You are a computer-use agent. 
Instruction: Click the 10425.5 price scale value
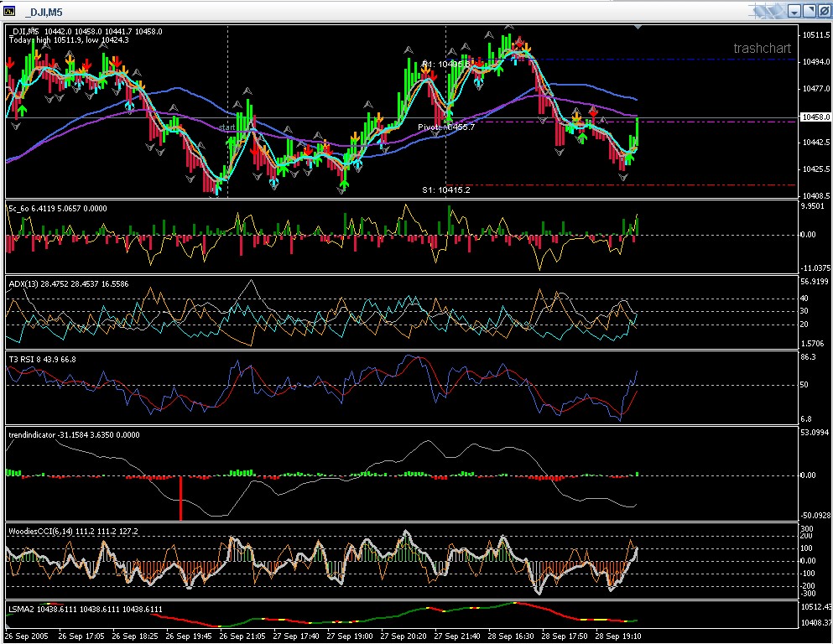click(x=816, y=169)
